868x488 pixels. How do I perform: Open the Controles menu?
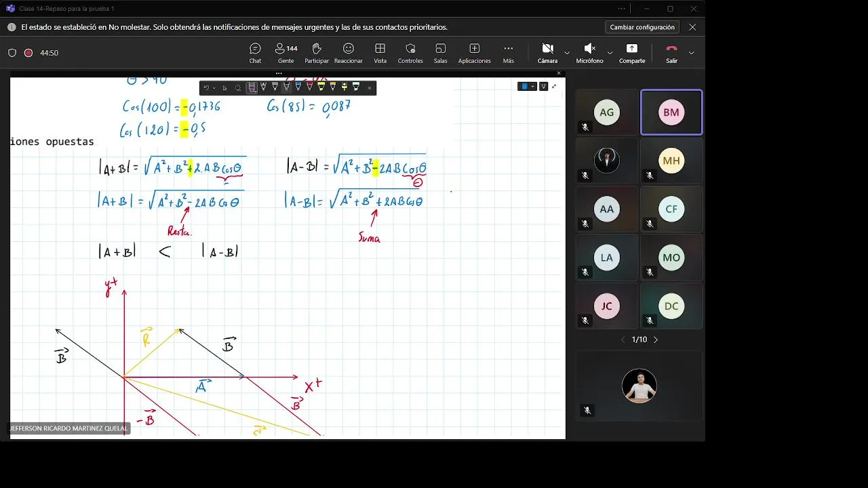click(x=410, y=54)
